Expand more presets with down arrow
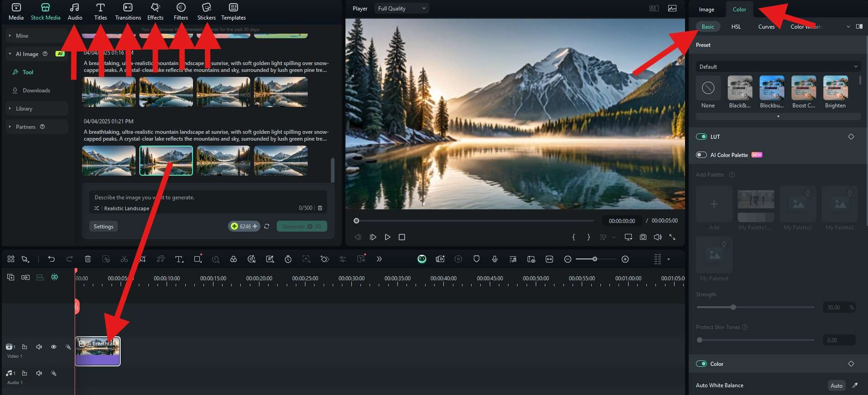 pos(778,116)
